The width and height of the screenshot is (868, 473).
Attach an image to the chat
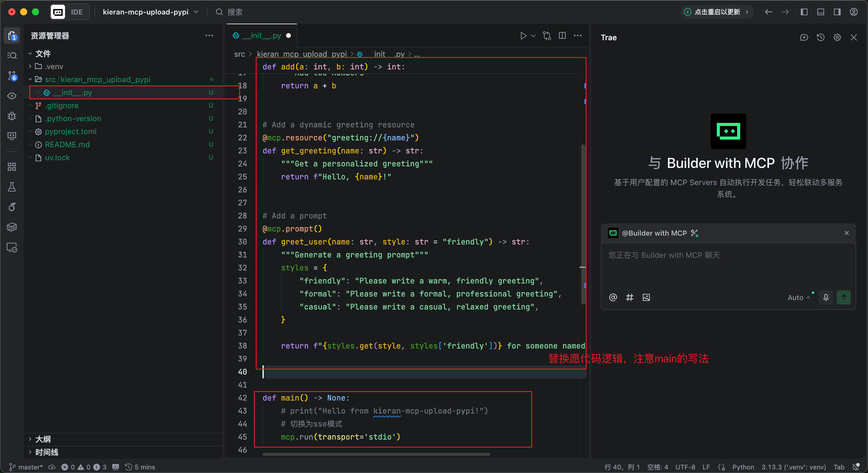(646, 297)
